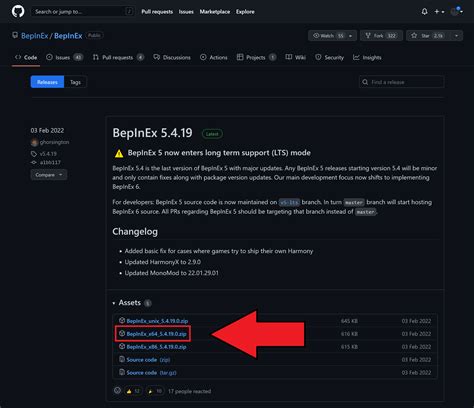
Task: Fork the repository
Action: (381, 36)
